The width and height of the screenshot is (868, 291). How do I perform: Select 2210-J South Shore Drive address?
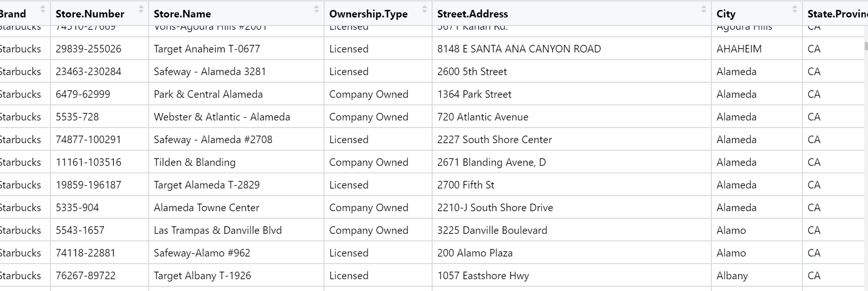495,207
